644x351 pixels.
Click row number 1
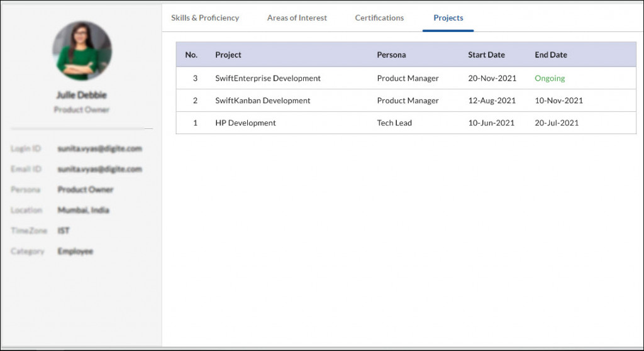point(195,123)
